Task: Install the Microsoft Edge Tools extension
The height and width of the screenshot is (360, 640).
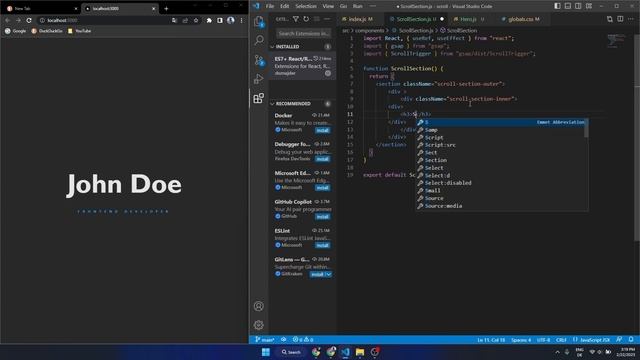Action: 322,188
